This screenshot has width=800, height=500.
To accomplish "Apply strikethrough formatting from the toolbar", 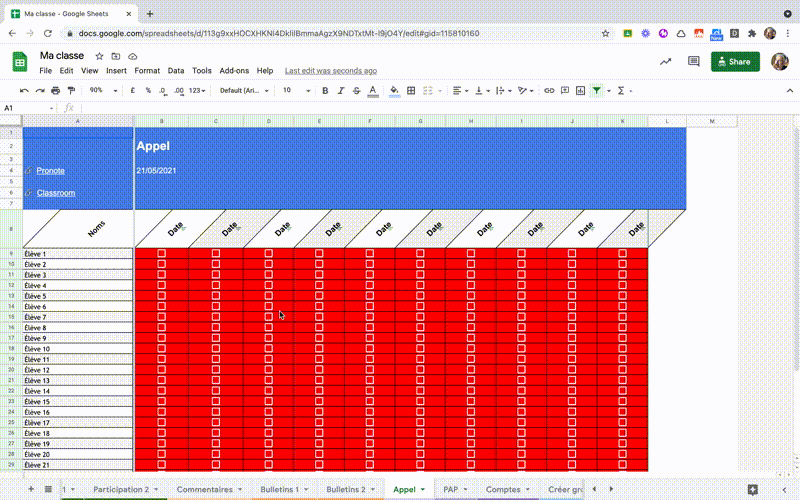I will coord(357,91).
